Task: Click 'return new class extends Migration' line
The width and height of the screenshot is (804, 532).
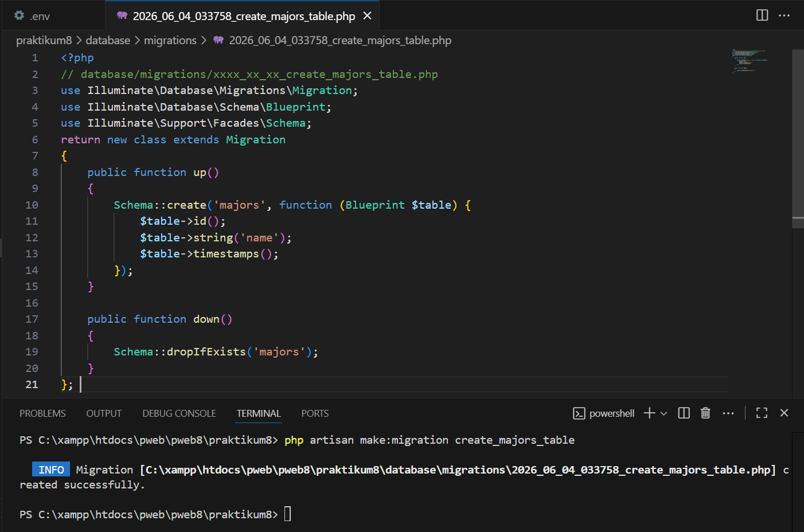Action: click(x=173, y=139)
